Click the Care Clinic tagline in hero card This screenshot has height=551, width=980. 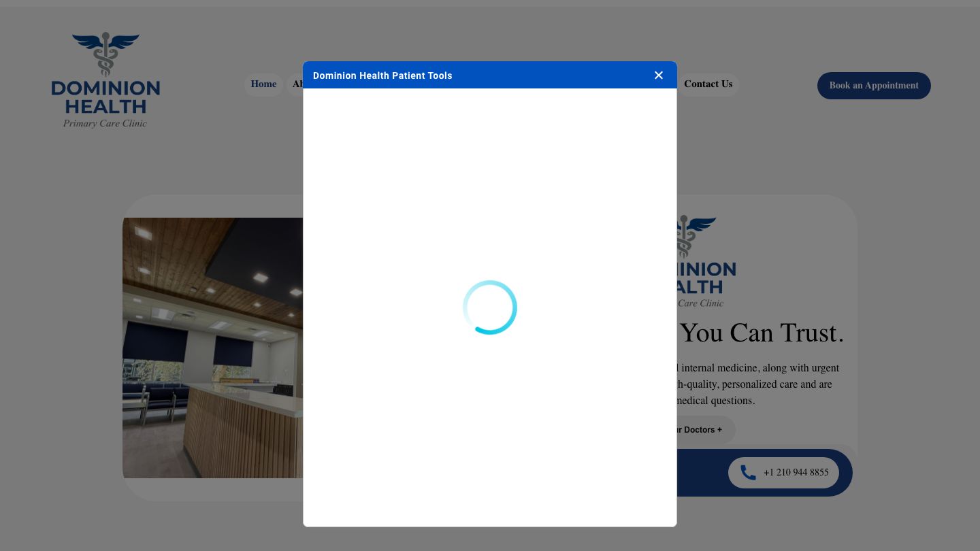coord(700,303)
